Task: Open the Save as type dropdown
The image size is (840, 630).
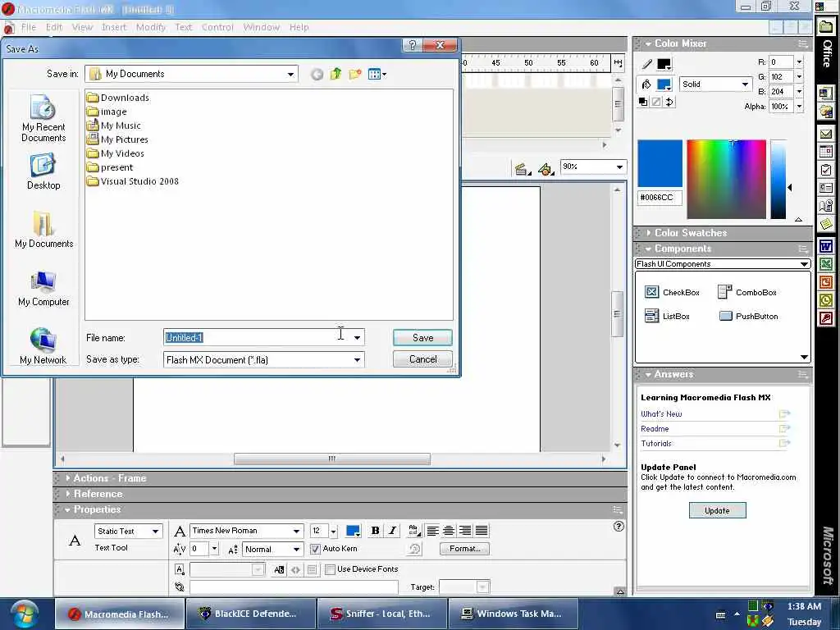Action: [357, 360]
